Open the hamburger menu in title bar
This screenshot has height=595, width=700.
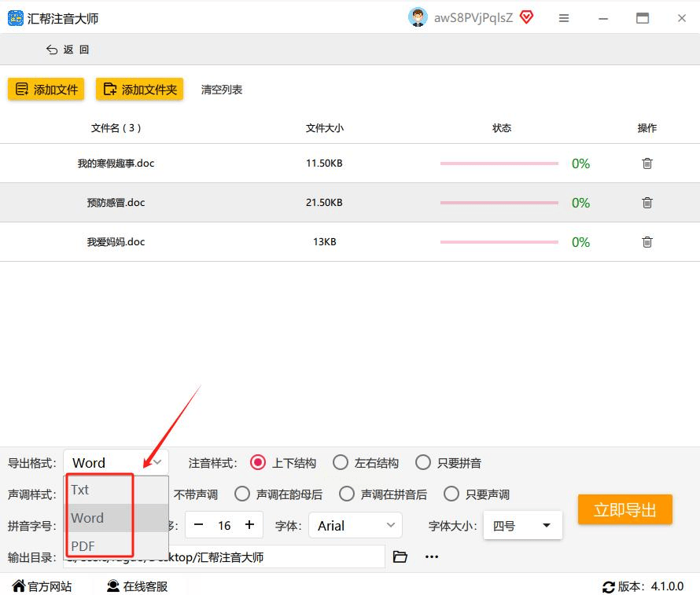tap(563, 18)
